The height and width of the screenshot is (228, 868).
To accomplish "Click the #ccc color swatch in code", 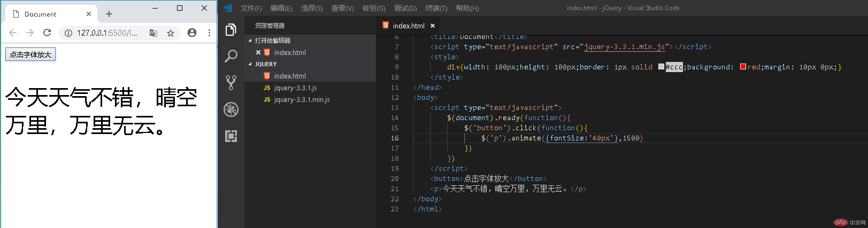I will click(x=661, y=67).
